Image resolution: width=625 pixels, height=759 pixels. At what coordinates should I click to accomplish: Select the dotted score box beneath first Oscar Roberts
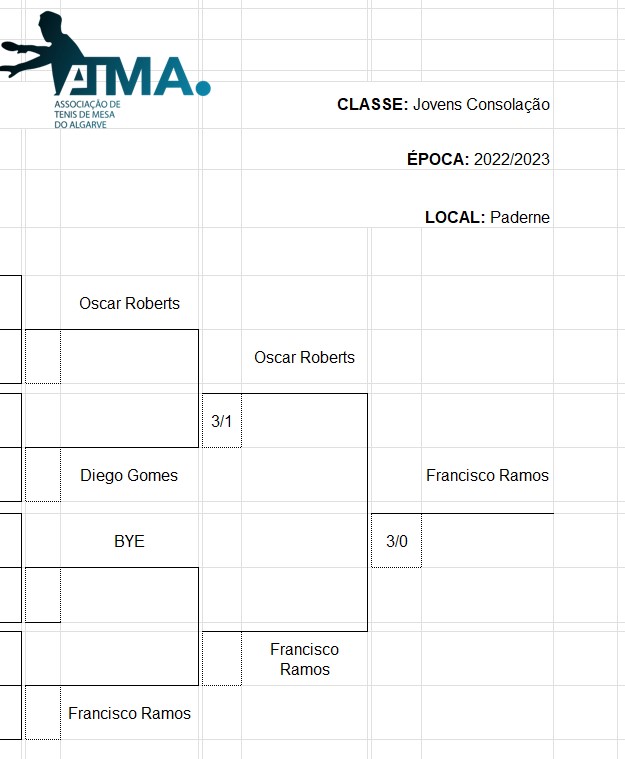click(x=43, y=357)
